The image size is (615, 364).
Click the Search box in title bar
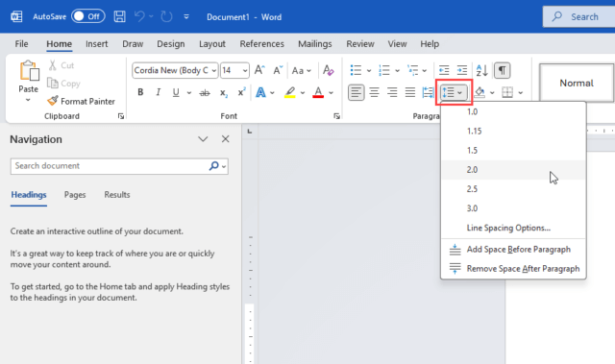(x=578, y=16)
